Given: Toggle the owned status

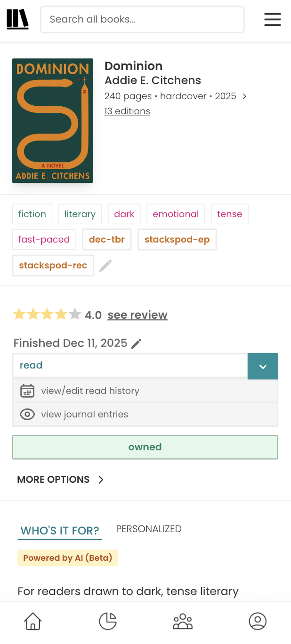Looking at the screenshot, I should [x=145, y=447].
